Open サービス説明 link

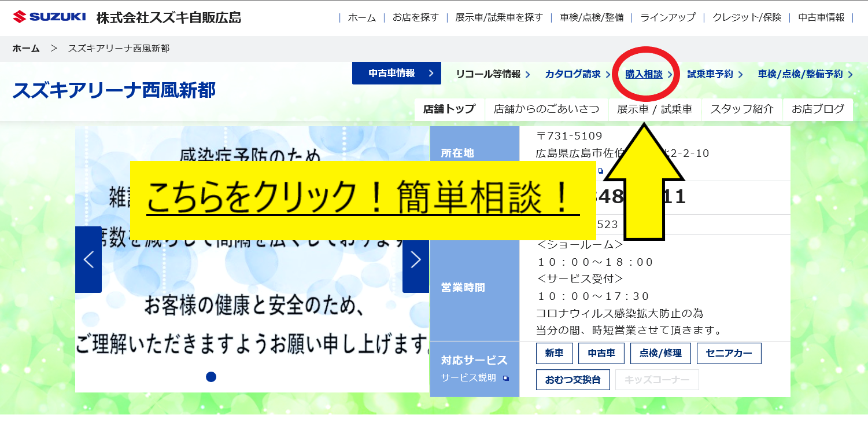[x=475, y=378]
